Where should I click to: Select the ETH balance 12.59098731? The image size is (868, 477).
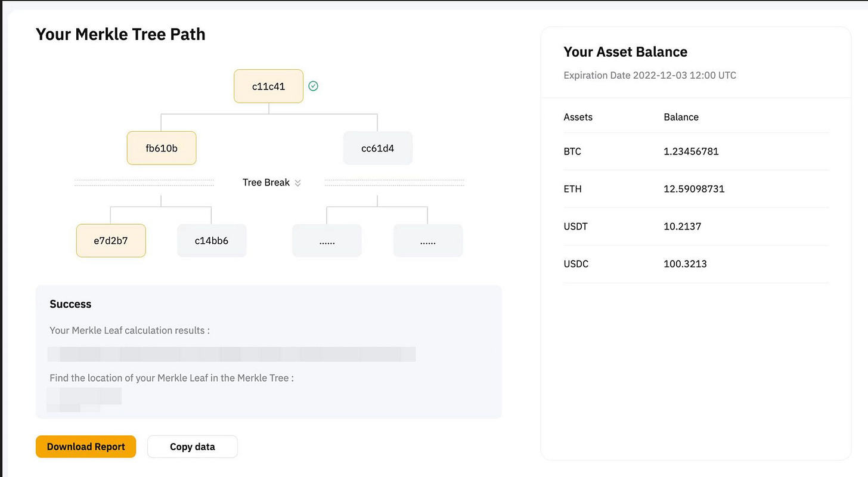coord(694,189)
